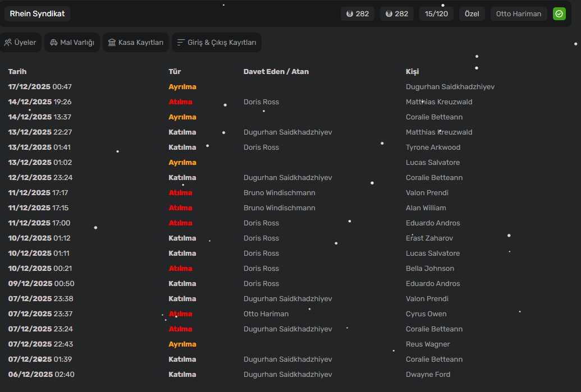
Task: Click Coralie Betteann in the 14/12/2025 row
Action: coord(434,117)
